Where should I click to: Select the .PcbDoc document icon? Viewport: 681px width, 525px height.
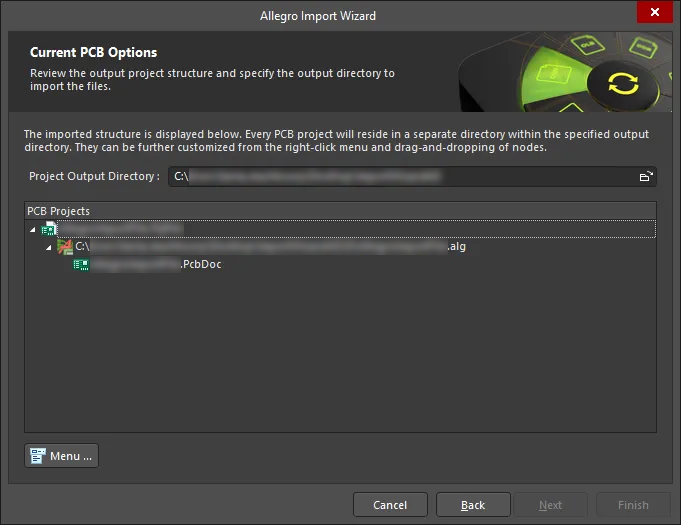tap(81, 264)
